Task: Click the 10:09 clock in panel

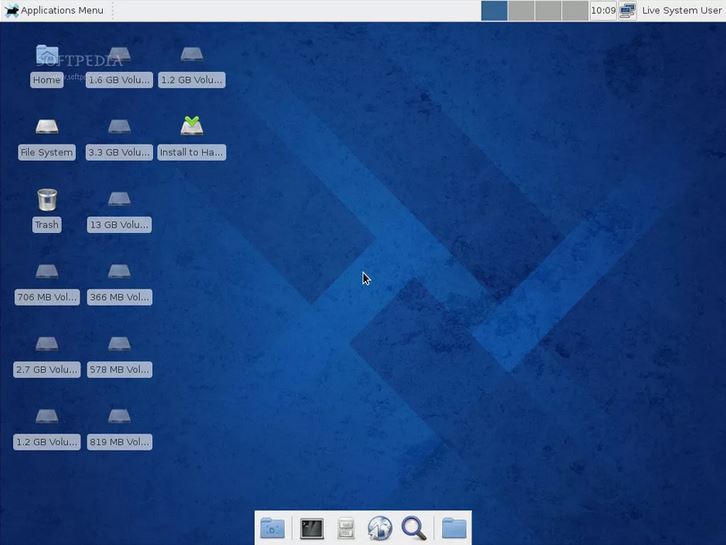Action: tap(603, 11)
